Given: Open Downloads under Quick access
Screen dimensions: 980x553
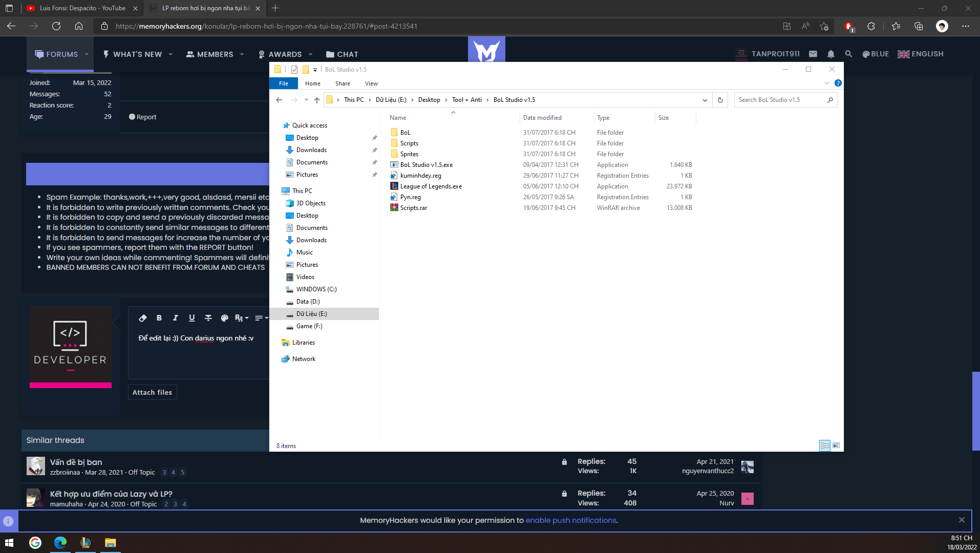Looking at the screenshot, I should pyautogui.click(x=311, y=150).
